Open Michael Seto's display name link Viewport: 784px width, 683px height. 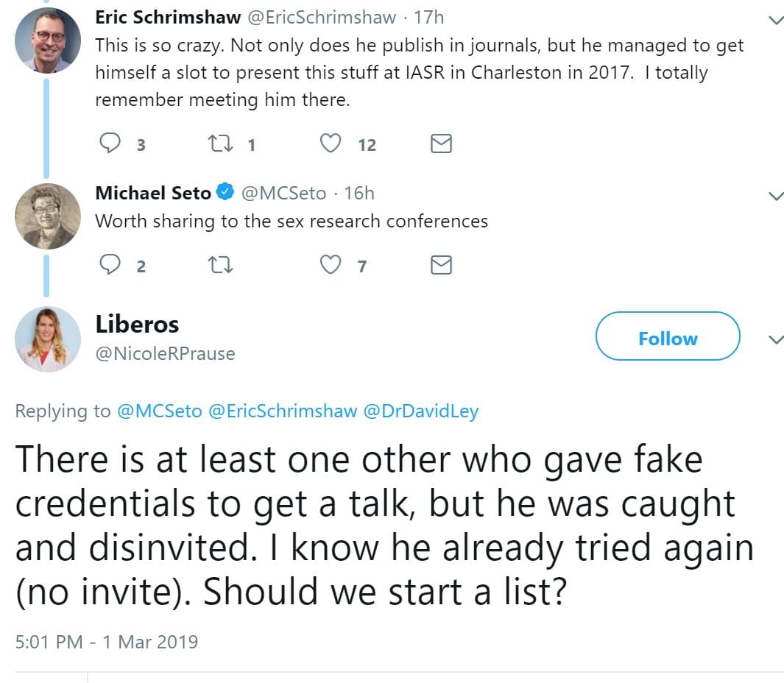pyautogui.click(x=153, y=193)
